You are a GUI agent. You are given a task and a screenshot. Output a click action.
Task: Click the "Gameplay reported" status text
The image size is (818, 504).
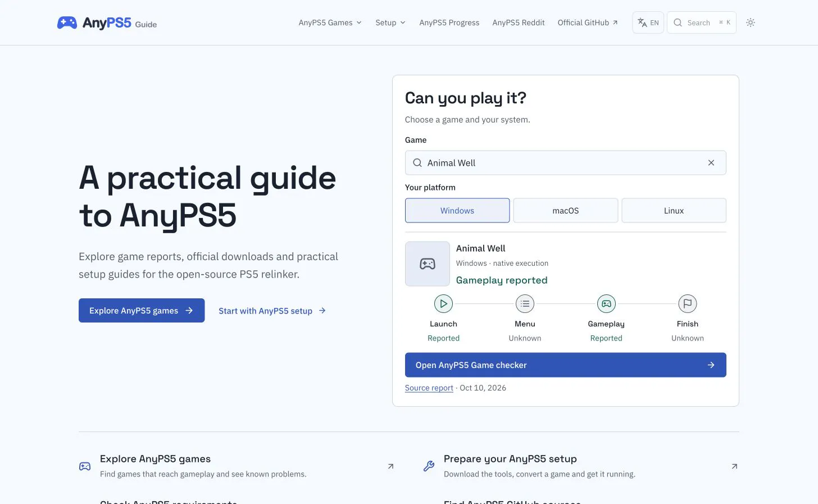tap(502, 280)
